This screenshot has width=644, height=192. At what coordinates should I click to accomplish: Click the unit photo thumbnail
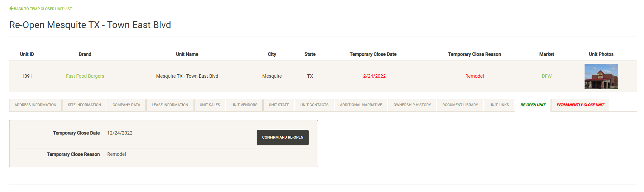click(x=601, y=76)
